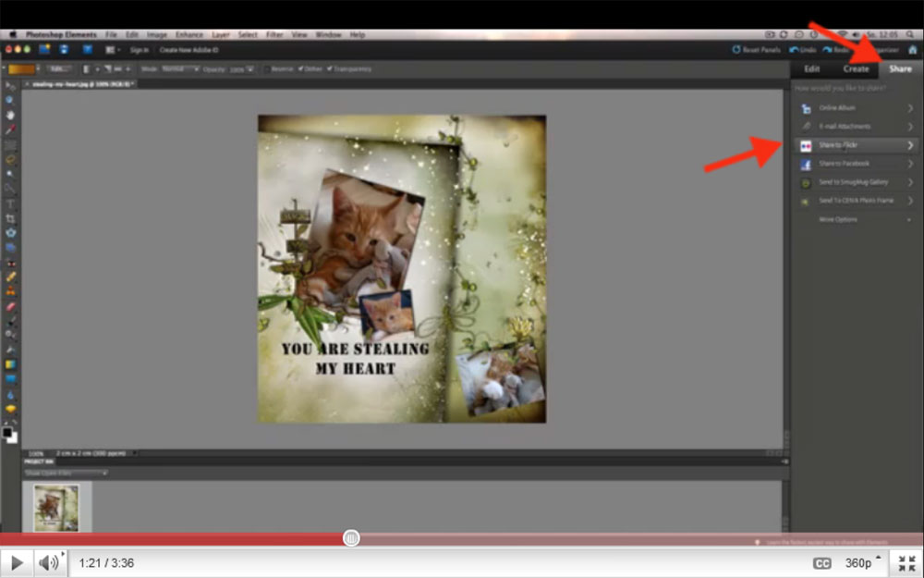Toggle the Transparency checkbox

(330, 69)
